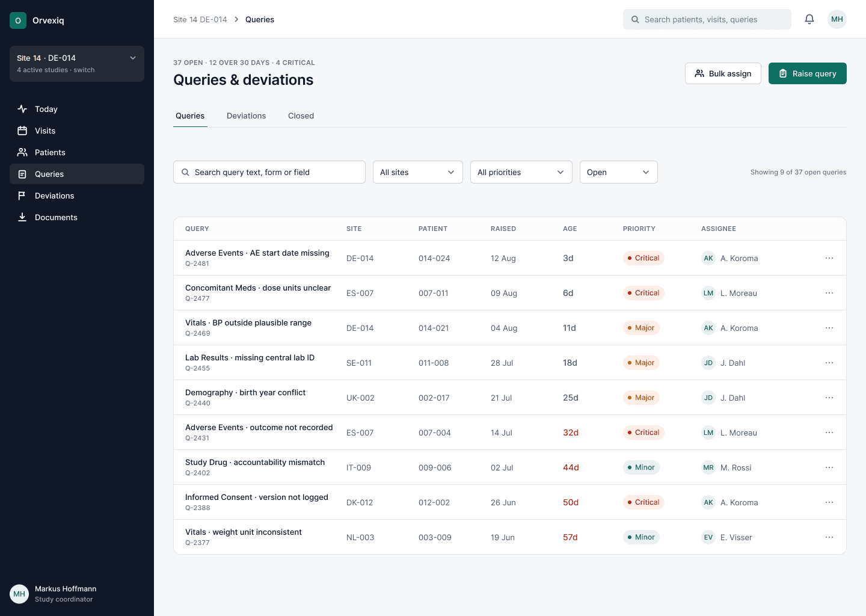Open Study Drug accountability mismatch query
Viewport: 866px width, 616px height.
coord(255,463)
